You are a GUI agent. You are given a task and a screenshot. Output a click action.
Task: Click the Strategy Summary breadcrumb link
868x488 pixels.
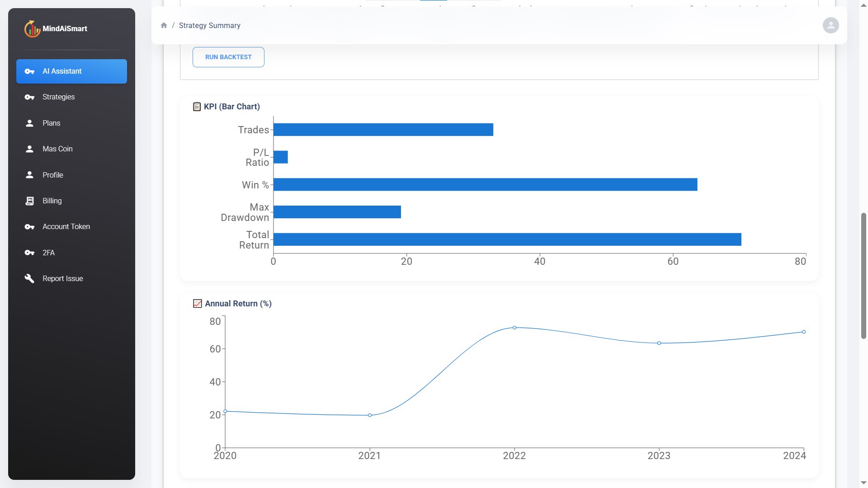pos(210,25)
